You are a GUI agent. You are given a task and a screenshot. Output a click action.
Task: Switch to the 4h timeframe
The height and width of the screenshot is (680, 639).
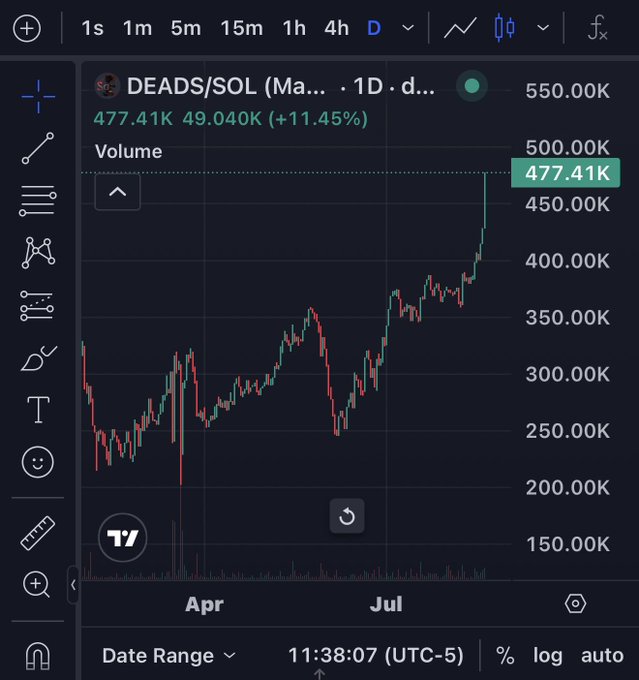336,29
